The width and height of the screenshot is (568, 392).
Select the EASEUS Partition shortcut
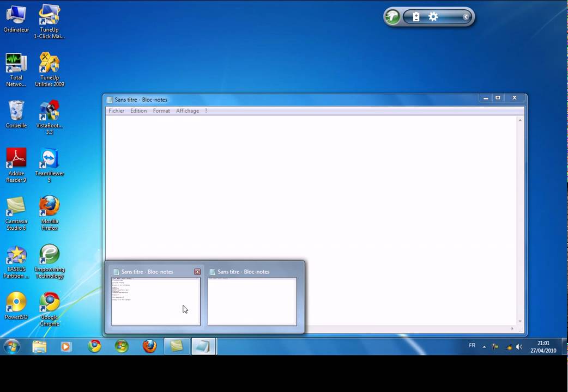point(16,262)
